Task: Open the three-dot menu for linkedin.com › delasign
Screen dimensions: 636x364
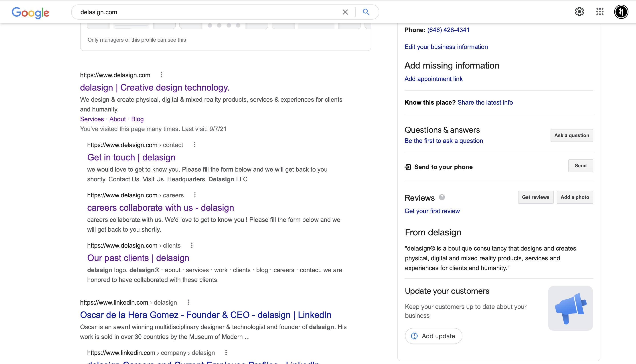Action: point(188,302)
